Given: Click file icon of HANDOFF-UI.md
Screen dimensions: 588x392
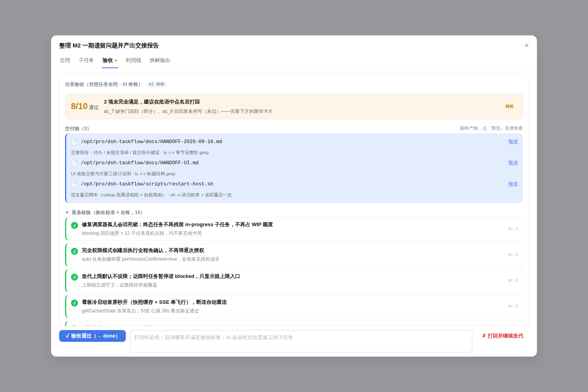Looking at the screenshot, I should point(74,163).
